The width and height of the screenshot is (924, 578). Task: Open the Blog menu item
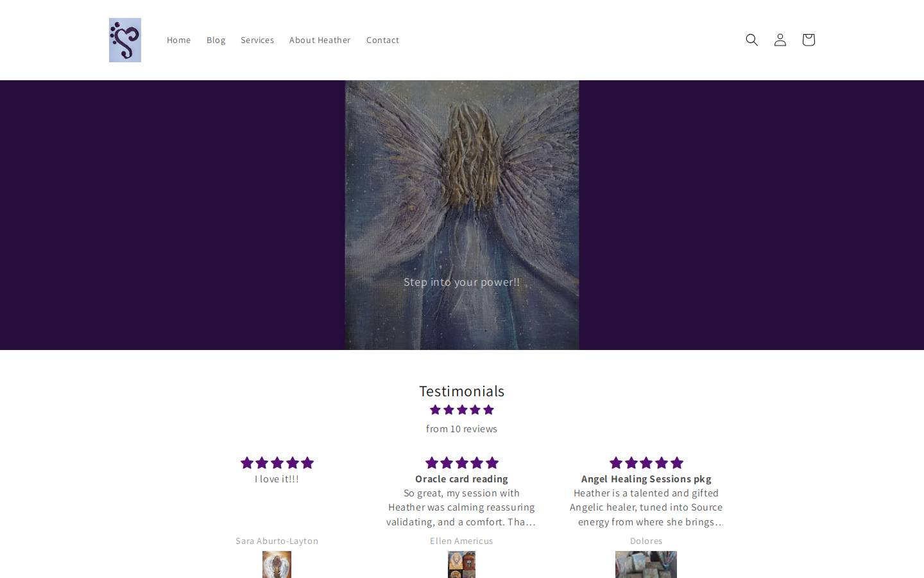click(216, 40)
